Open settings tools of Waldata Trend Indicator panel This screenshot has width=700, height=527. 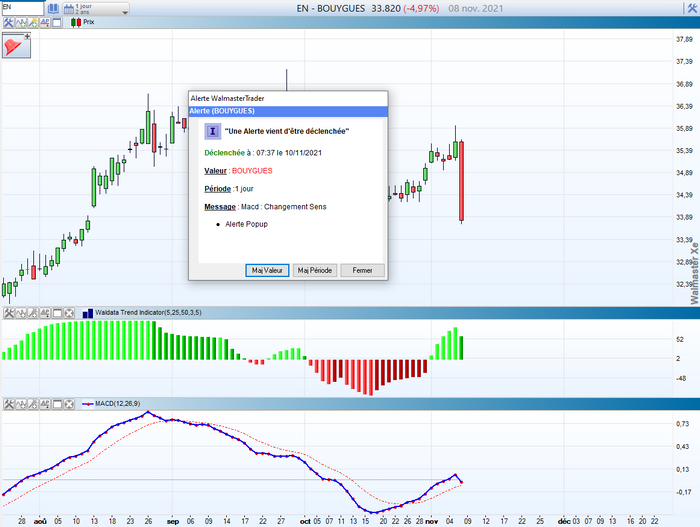coord(9,313)
